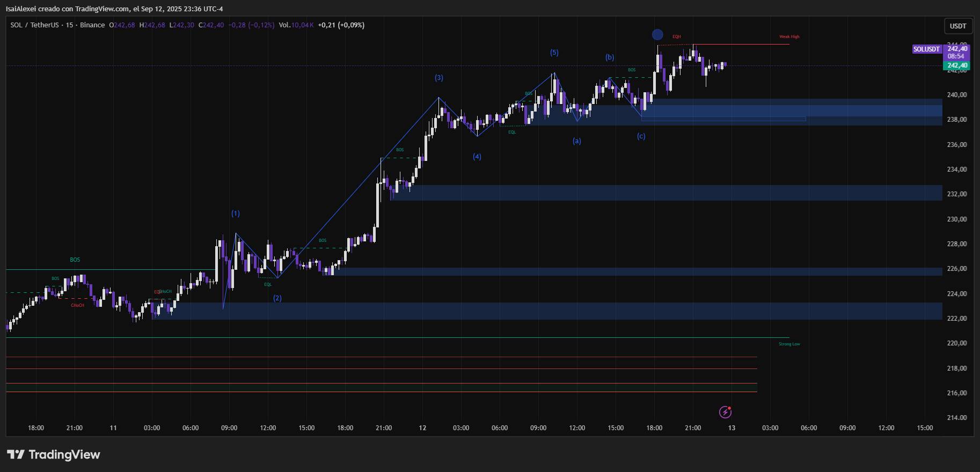Open the USDT currency selector

pos(957,26)
